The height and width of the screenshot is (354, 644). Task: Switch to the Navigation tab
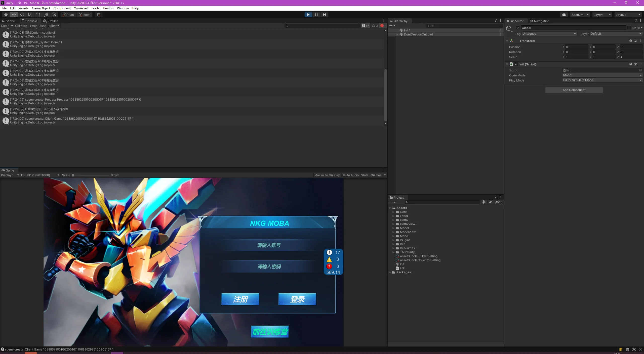pos(539,21)
